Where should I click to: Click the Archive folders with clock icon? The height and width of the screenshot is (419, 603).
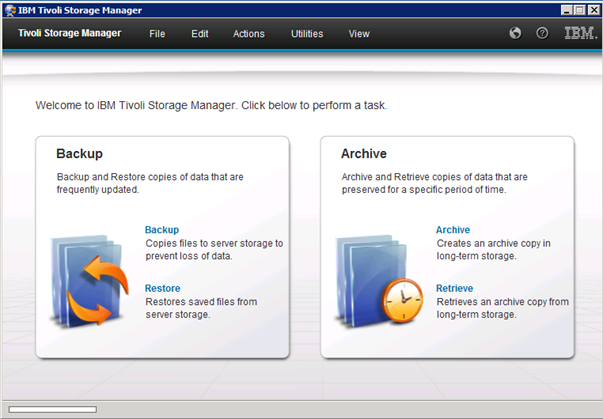click(x=371, y=282)
